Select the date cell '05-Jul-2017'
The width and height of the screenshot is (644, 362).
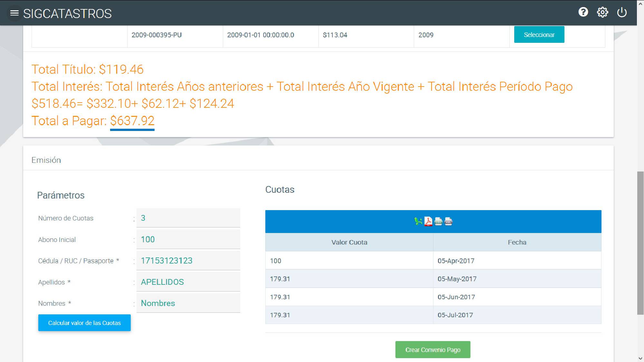click(x=517, y=315)
